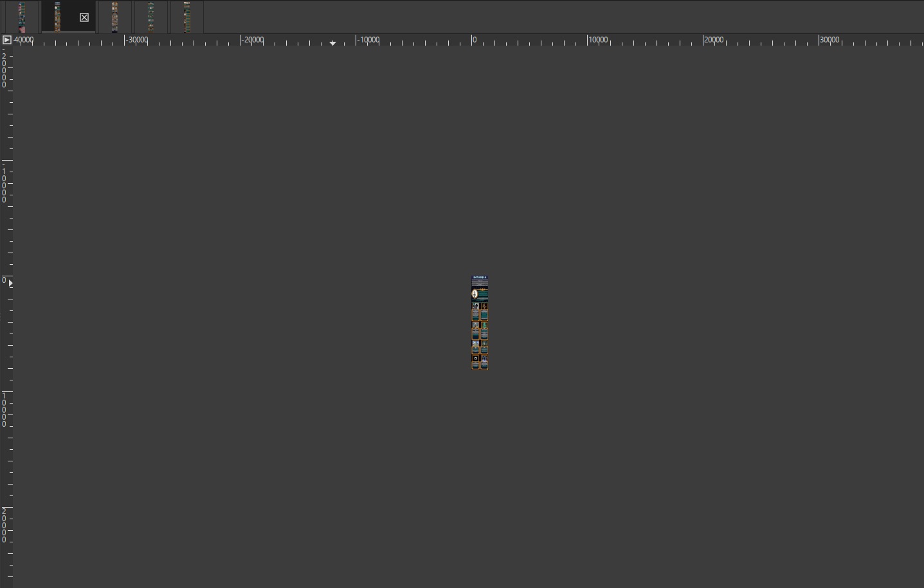The width and height of the screenshot is (924, 588).
Task: Click the infographic image on the canvas
Action: click(480, 323)
